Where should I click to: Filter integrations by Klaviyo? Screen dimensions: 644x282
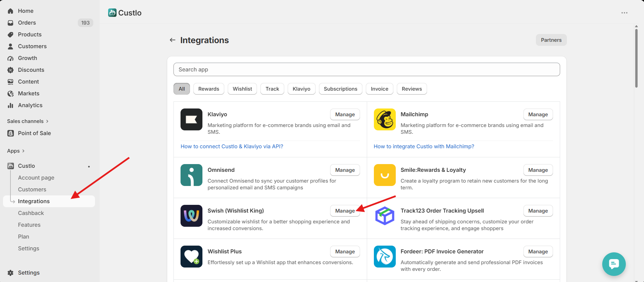click(301, 89)
